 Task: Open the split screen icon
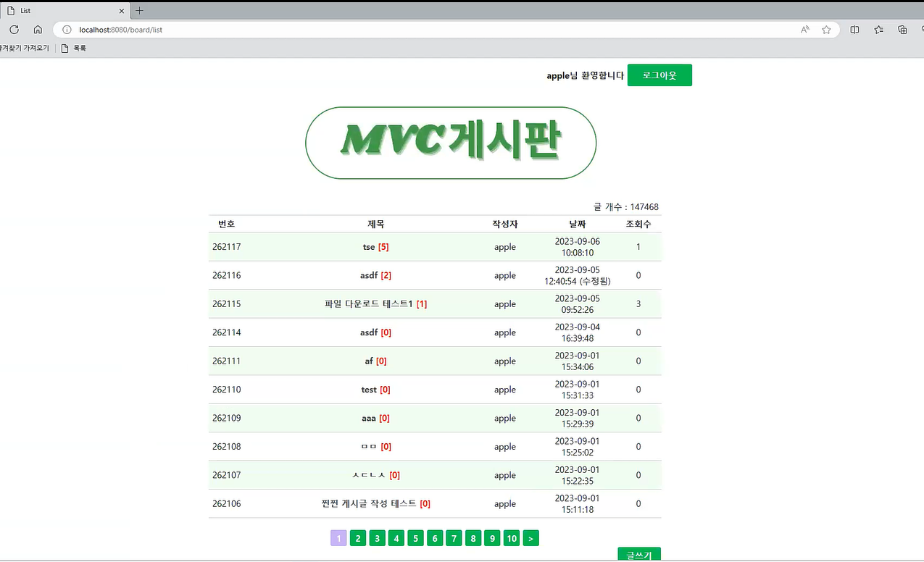854,30
